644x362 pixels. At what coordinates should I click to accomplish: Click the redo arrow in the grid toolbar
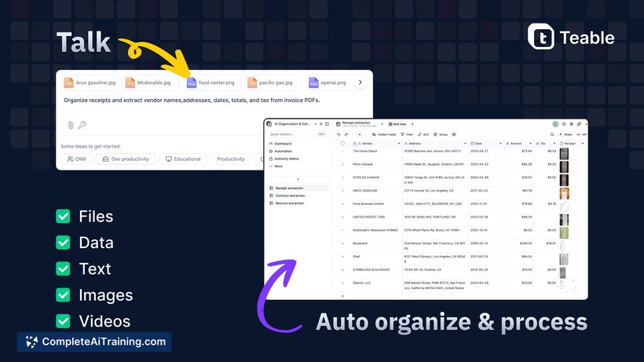click(346, 134)
